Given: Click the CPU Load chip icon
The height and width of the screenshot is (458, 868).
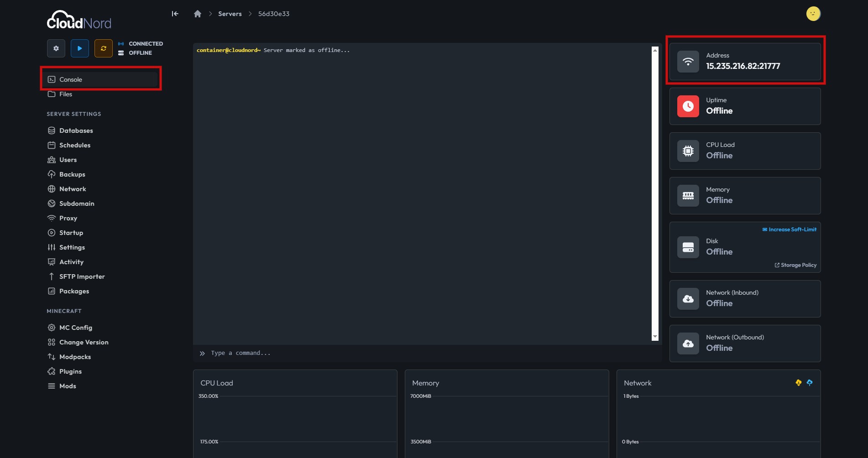Looking at the screenshot, I should click(x=688, y=151).
